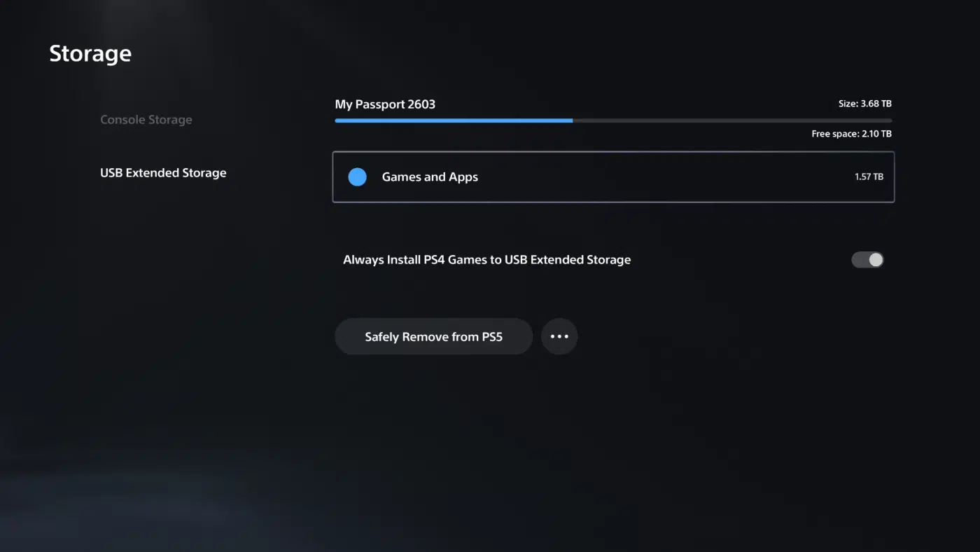Screen dimensions: 980x552
Task: Click the circular options button beside Safely Remove
Action: coord(559,336)
